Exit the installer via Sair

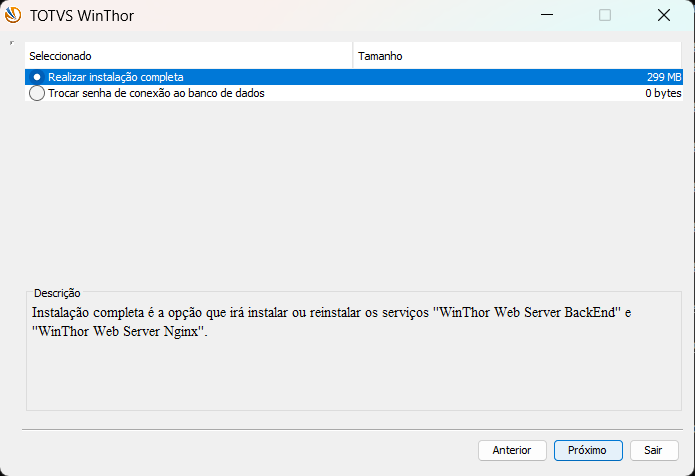[x=654, y=450]
